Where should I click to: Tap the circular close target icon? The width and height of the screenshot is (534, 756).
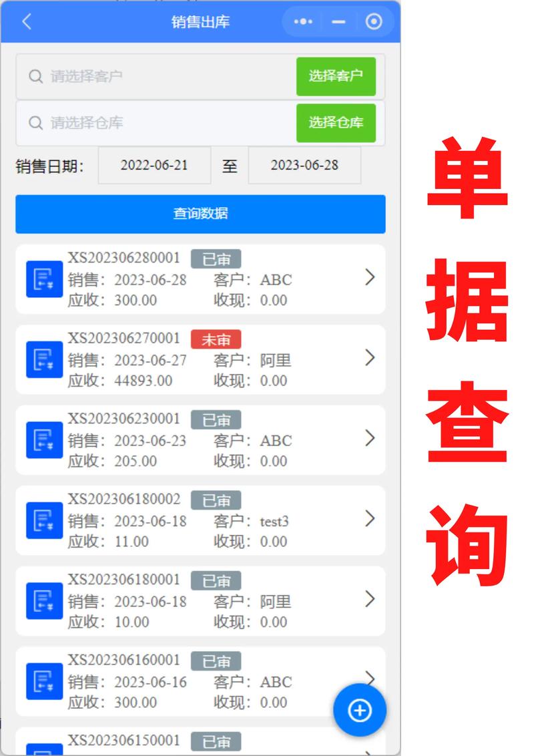pyautogui.click(x=374, y=21)
